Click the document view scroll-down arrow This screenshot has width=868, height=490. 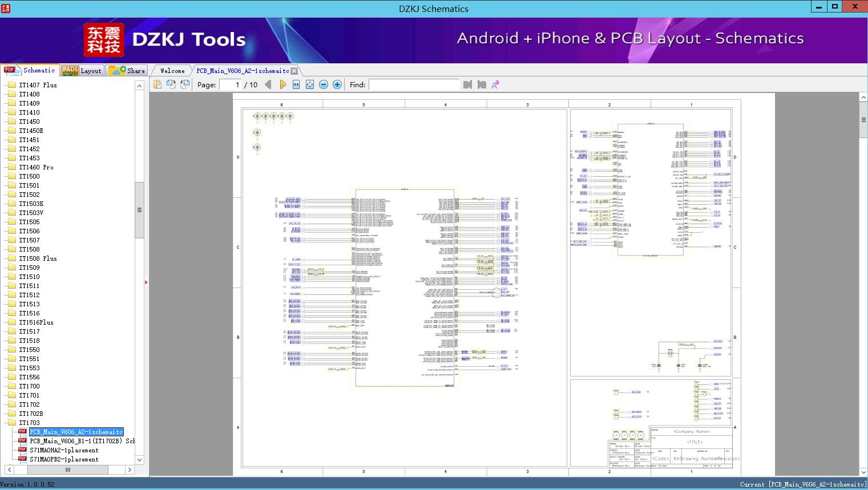(863, 472)
